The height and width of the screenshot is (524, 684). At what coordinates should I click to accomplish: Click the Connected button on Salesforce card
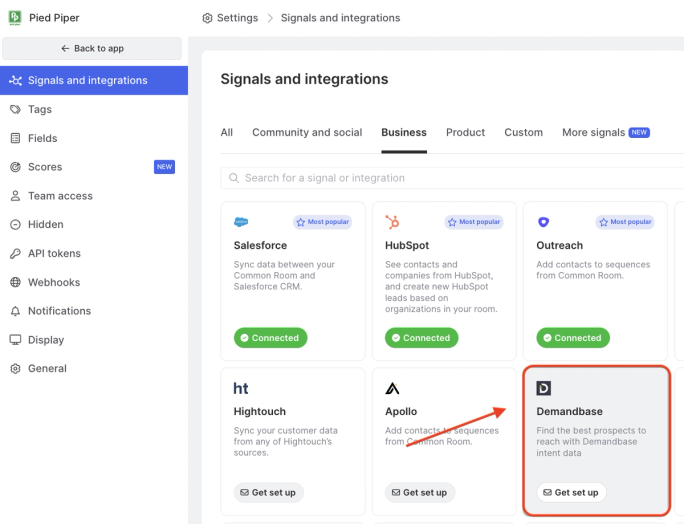pos(270,338)
